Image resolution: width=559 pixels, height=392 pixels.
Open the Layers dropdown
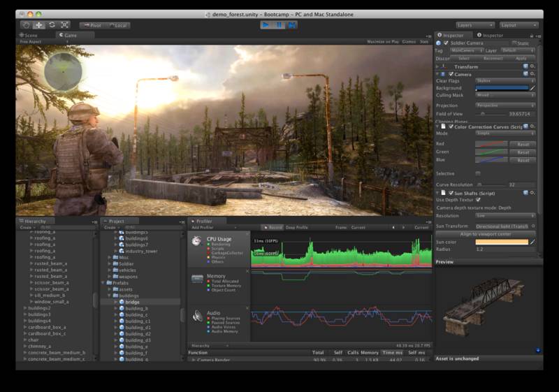475,25
